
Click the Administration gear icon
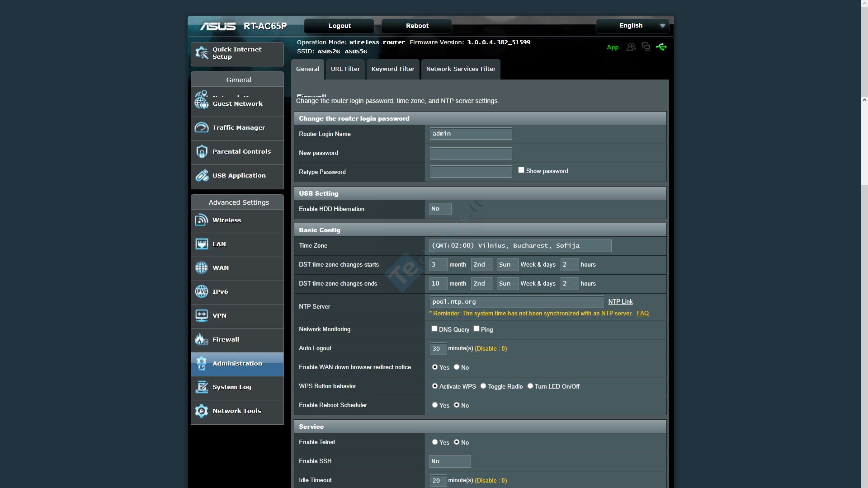[x=202, y=363]
